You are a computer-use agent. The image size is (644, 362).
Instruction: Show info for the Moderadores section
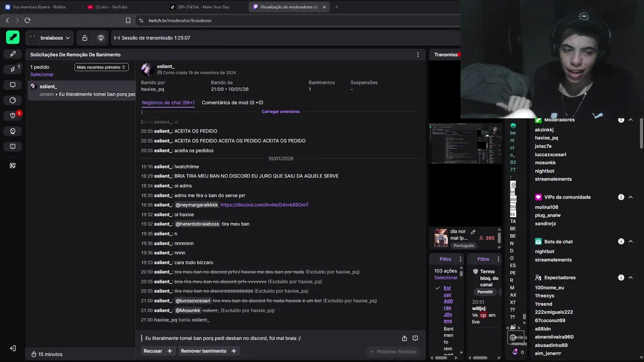[x=621, y=120]
